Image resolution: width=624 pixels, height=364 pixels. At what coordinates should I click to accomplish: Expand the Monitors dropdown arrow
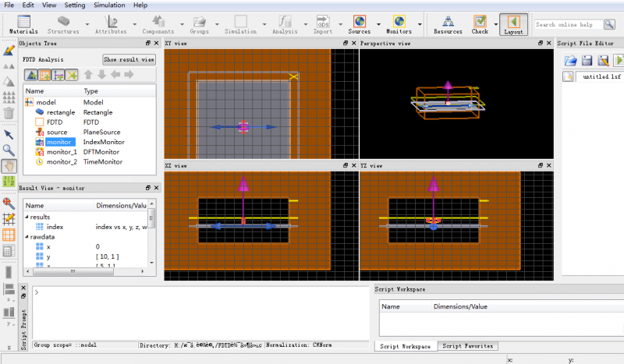point(421,24)
